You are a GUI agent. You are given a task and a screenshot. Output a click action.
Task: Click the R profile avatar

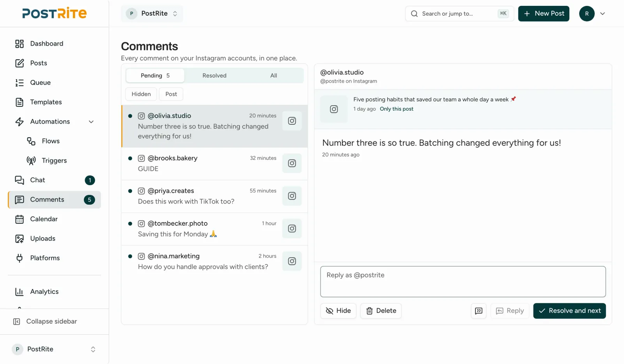[x=587, y=14]
